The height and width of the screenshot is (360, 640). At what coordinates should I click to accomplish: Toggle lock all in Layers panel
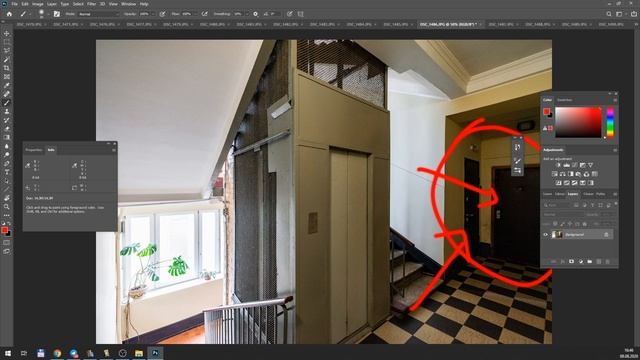point(584,224)
